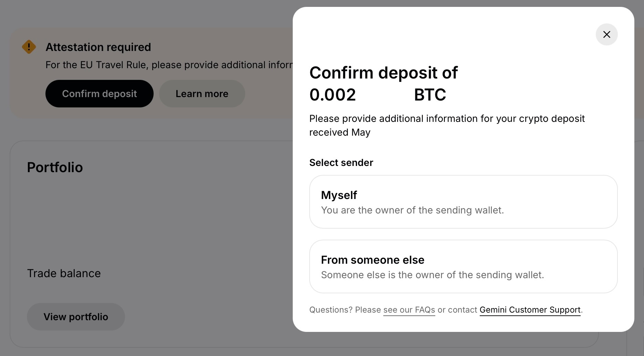Click the Confirm deposit of dialog title
644x356 pixels.
(383, 73)
